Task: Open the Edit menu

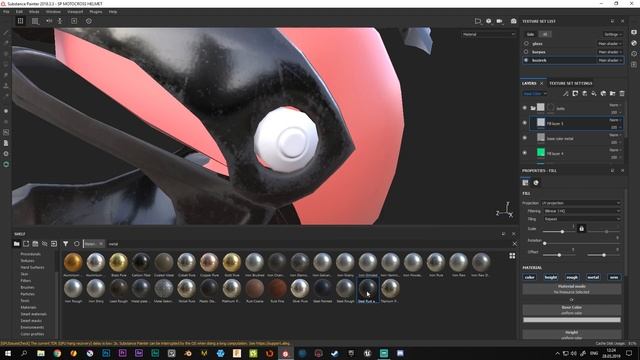Action: pyautogui.click(x=19, y=12)
